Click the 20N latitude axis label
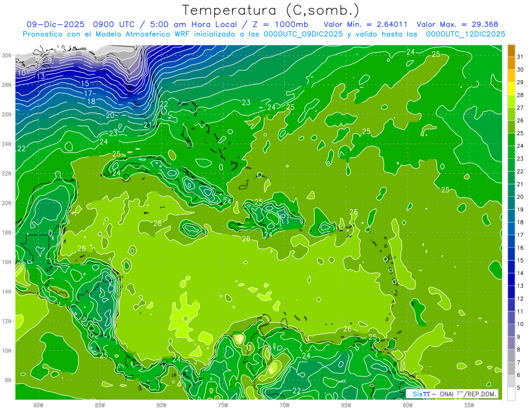Screen dimensions: 532x411 [x=7, y=203]
